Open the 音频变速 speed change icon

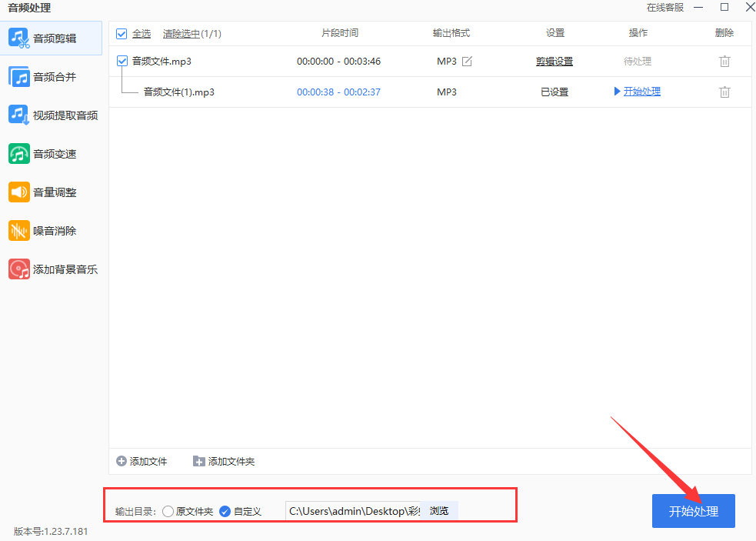coord(18,154)
